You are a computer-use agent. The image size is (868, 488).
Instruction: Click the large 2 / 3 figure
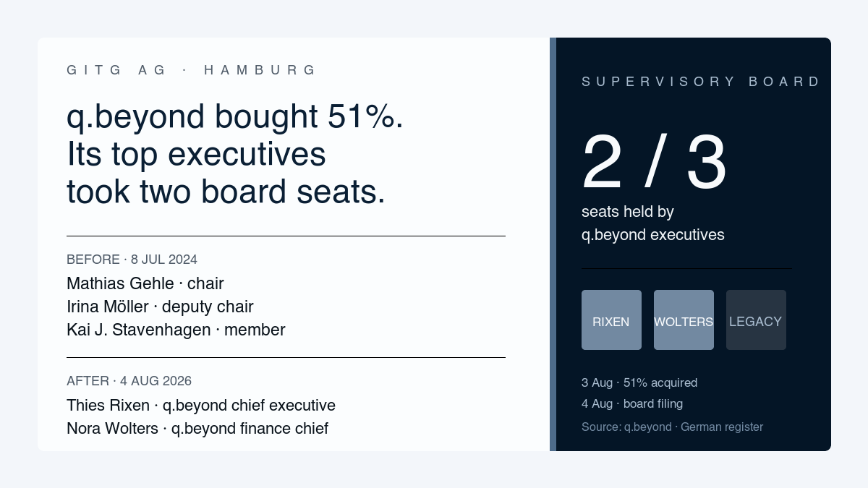654,163
